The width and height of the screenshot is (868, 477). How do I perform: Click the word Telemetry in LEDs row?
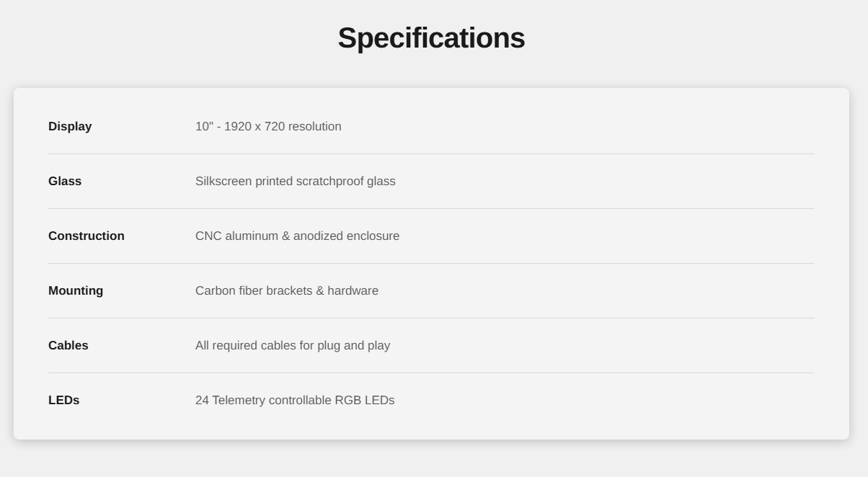239,401
